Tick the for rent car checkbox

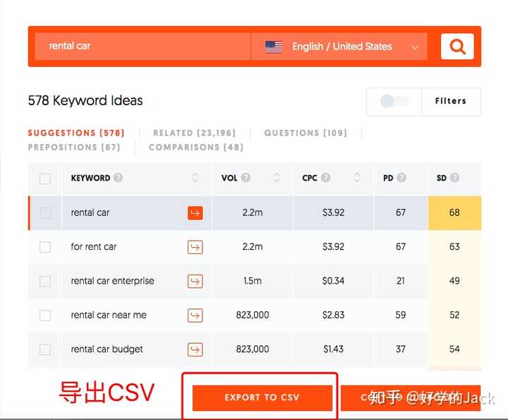[45, 247]
